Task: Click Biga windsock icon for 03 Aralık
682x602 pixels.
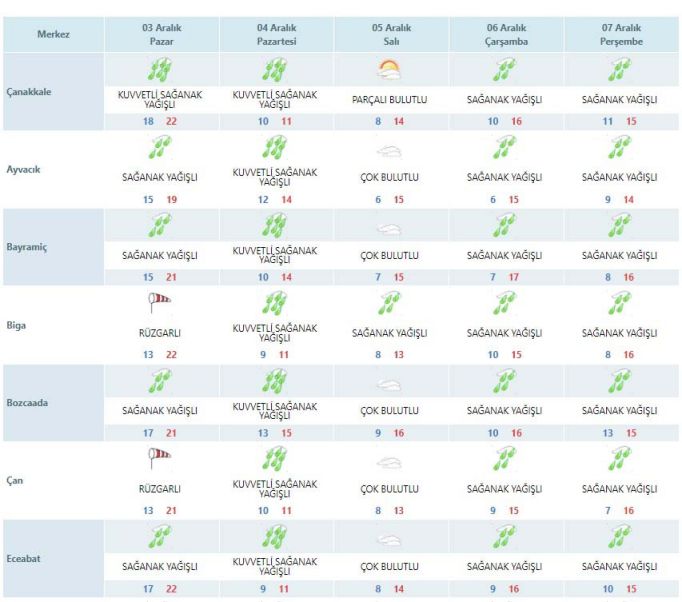Action: click(x=160, y=302)
